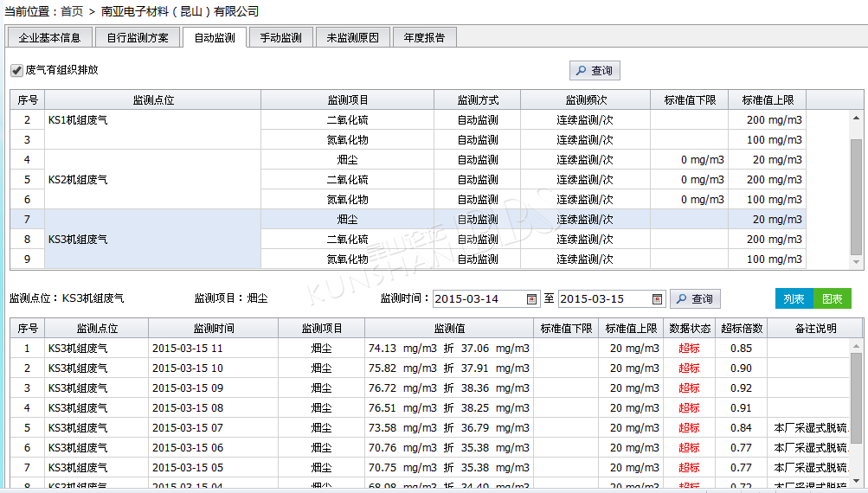Select the 2015-03-15 08 time cell
This screenshot has width=868, height=493.
214,407
